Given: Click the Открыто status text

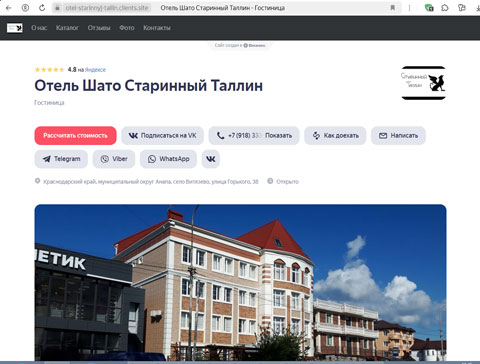Looking at the screenshot, I should pos(287,182).
